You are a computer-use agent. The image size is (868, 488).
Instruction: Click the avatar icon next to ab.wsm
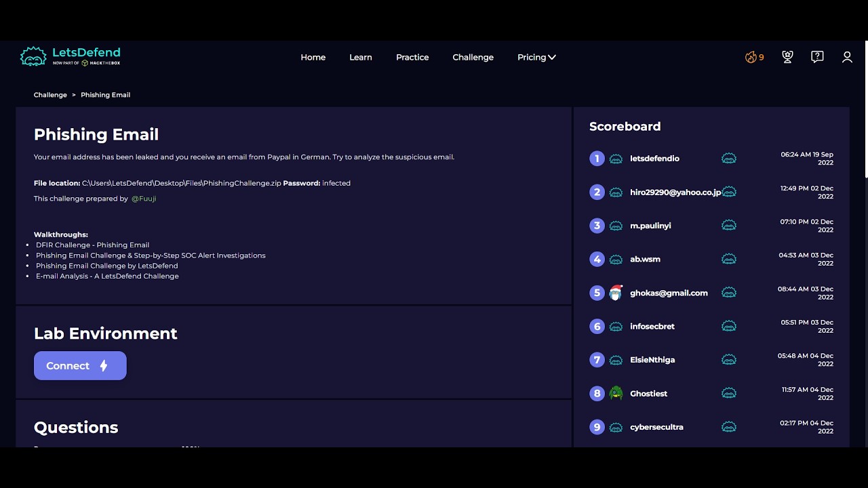616,260
